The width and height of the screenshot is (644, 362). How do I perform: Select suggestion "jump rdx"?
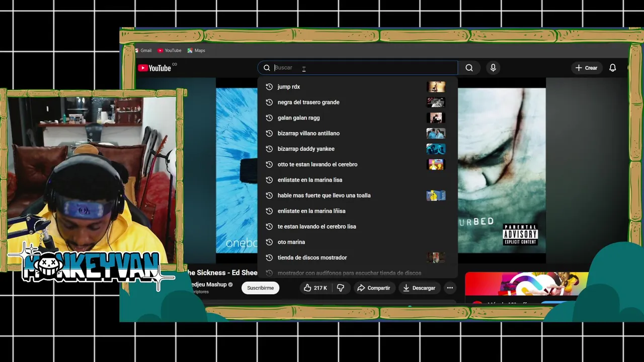pos(357,86)
